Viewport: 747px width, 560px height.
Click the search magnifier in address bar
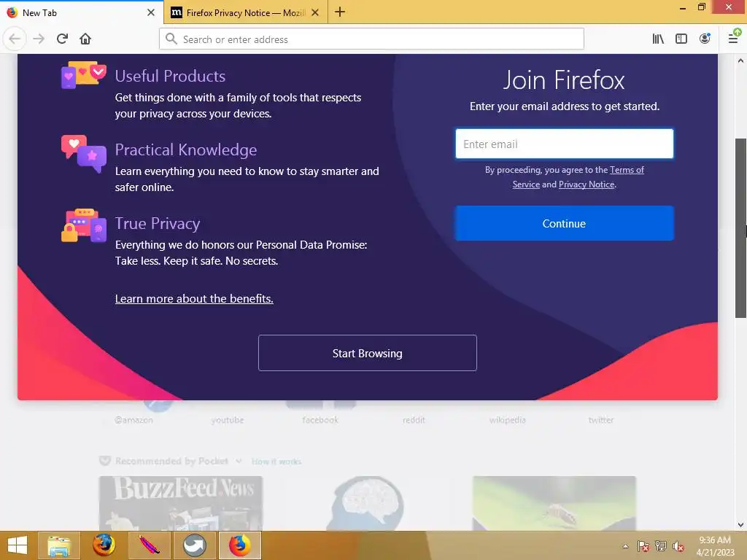[171, 39]
